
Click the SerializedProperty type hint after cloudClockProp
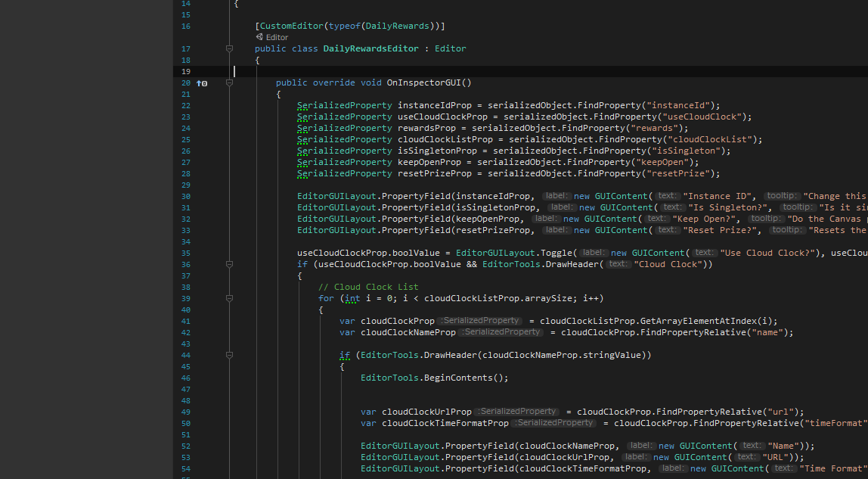[481, 321]
